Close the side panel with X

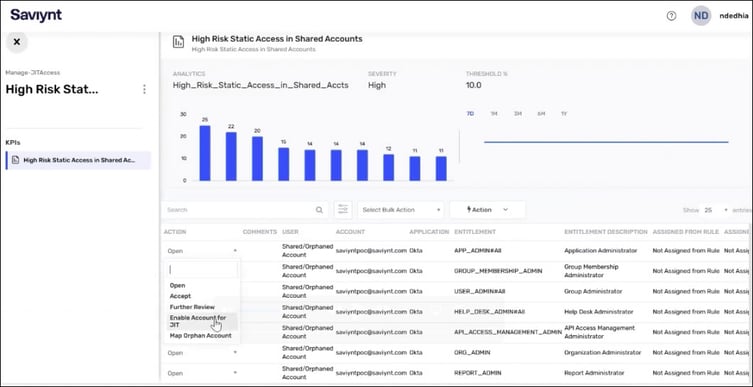coord(17,42)
